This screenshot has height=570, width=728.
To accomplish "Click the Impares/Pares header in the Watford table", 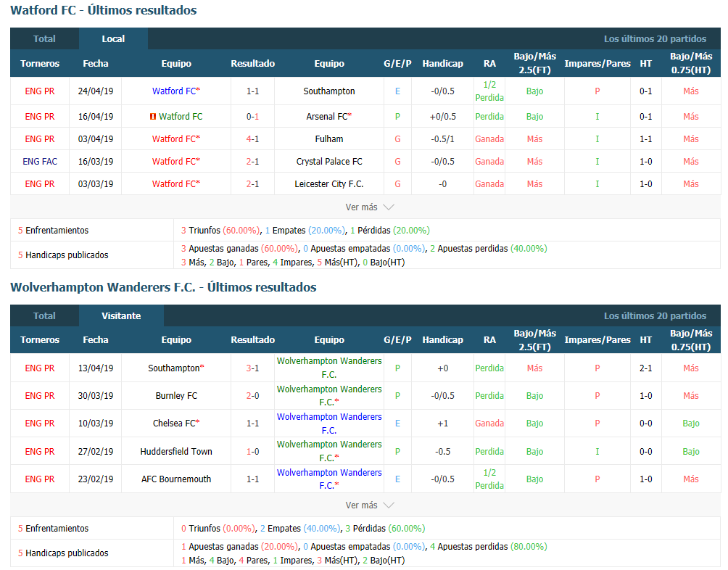I will point(597,64).
